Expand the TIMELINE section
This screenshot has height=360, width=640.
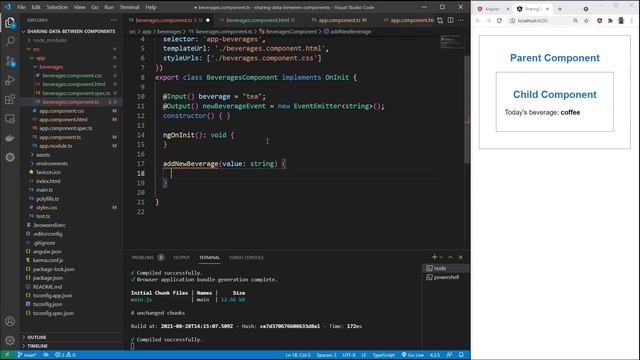(37, 346)
